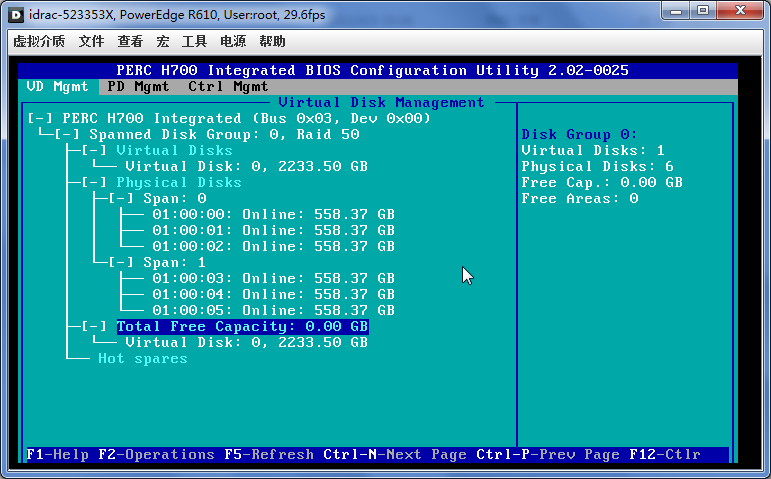The height and width of the screenshot is (479, 771).
Task: Click the Free Cap.: 0.00 GB line
Action: (602, 182)
